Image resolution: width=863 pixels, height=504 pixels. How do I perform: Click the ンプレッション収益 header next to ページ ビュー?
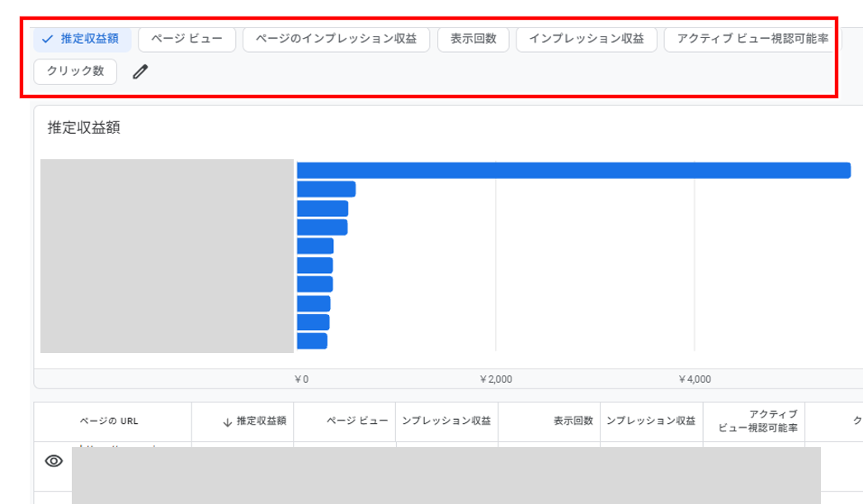coord(446,421)
